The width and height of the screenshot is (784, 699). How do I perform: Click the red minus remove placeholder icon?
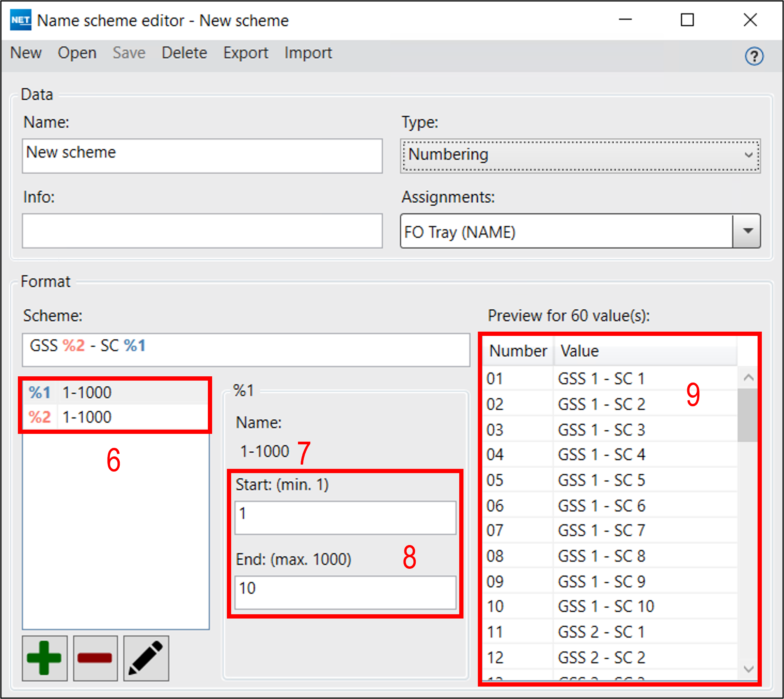click(95, 658)
